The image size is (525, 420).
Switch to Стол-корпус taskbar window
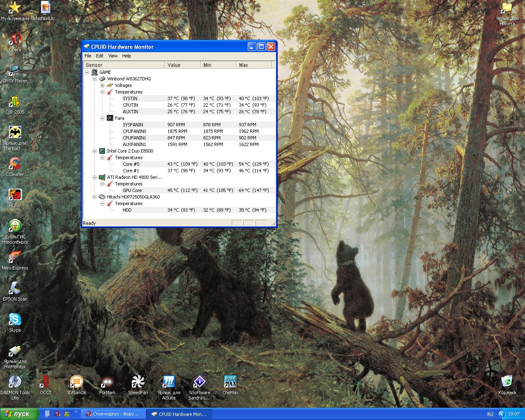113,414
